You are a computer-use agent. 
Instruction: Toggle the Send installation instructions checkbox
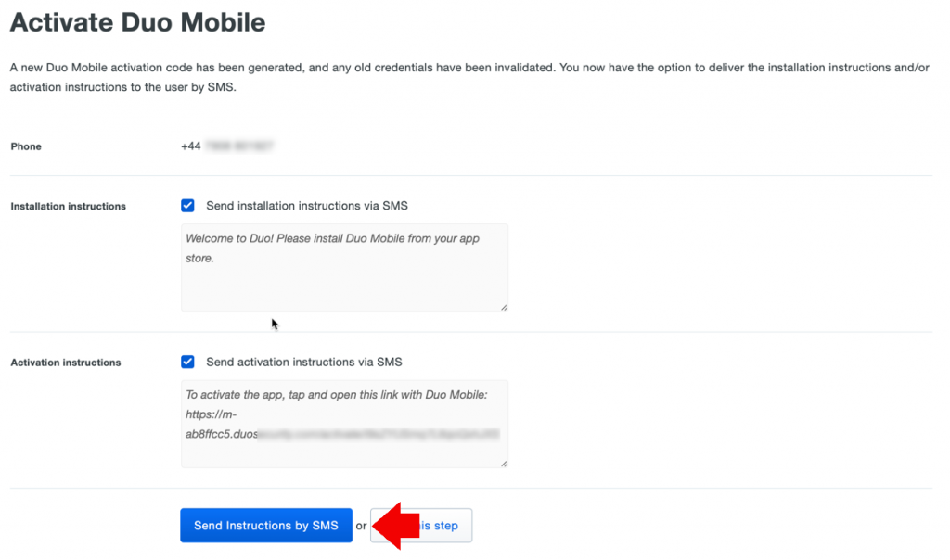pos(188,206)
